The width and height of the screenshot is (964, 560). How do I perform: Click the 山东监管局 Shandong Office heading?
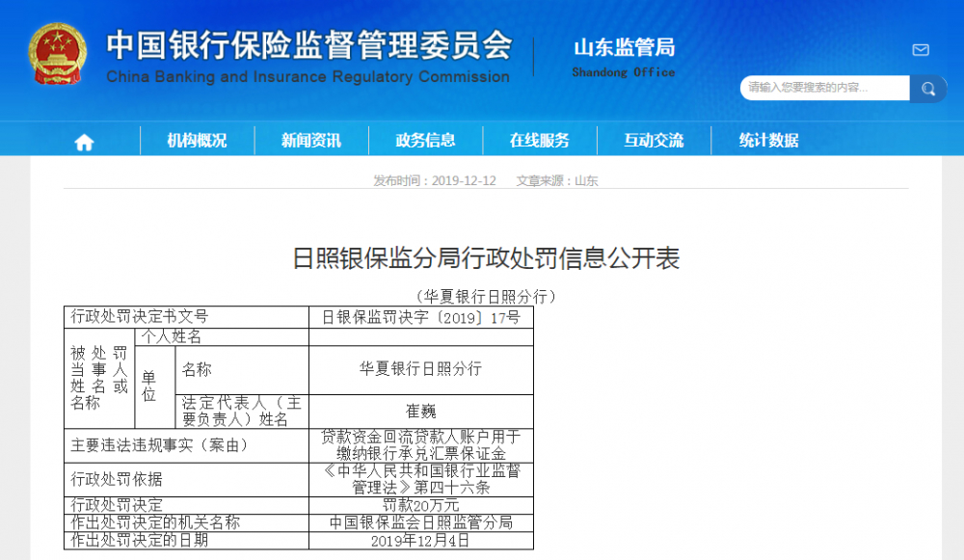pyautogui.click(x=624, y=56)
